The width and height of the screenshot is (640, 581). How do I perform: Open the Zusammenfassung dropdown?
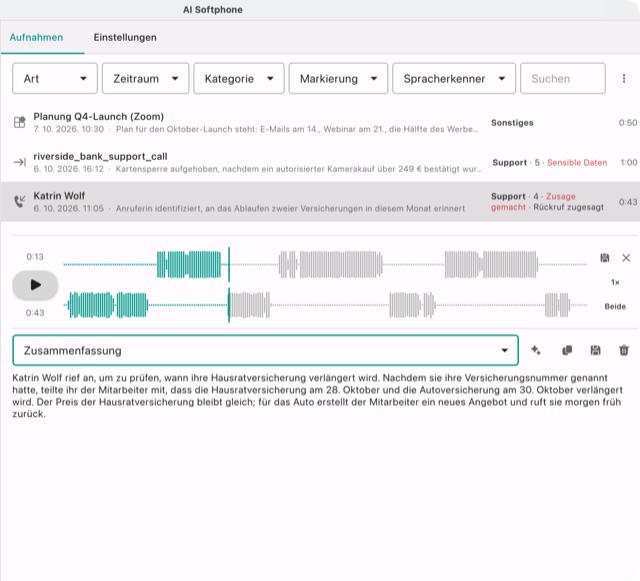(266, 350)
